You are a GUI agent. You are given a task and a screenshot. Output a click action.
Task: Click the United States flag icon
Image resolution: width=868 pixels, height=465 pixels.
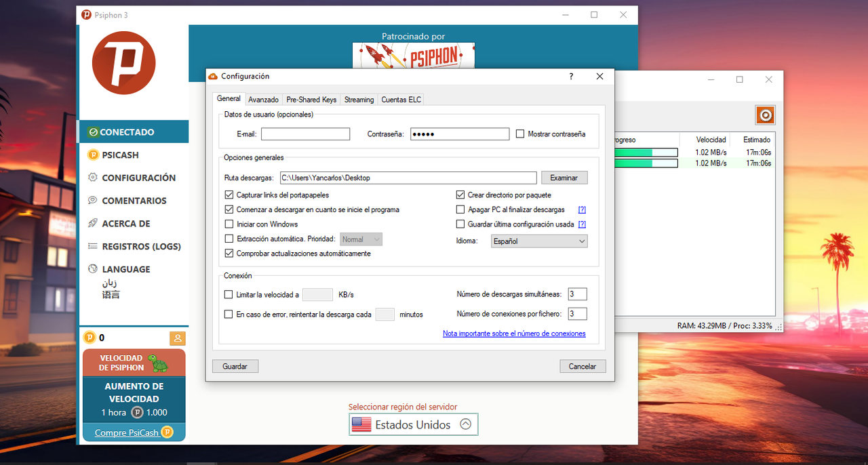[x=361, y=424]
